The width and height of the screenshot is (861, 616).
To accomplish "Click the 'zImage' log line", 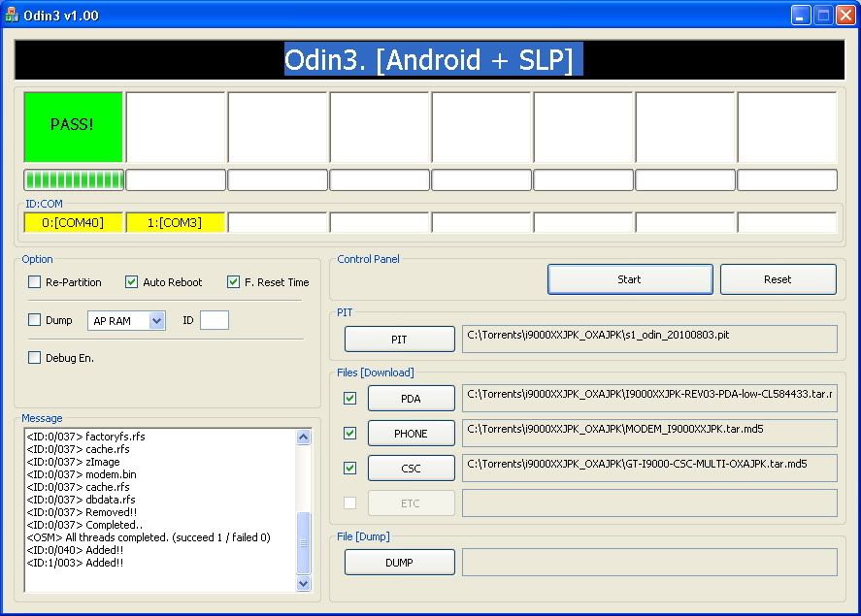I will click(x=73, y=462).
